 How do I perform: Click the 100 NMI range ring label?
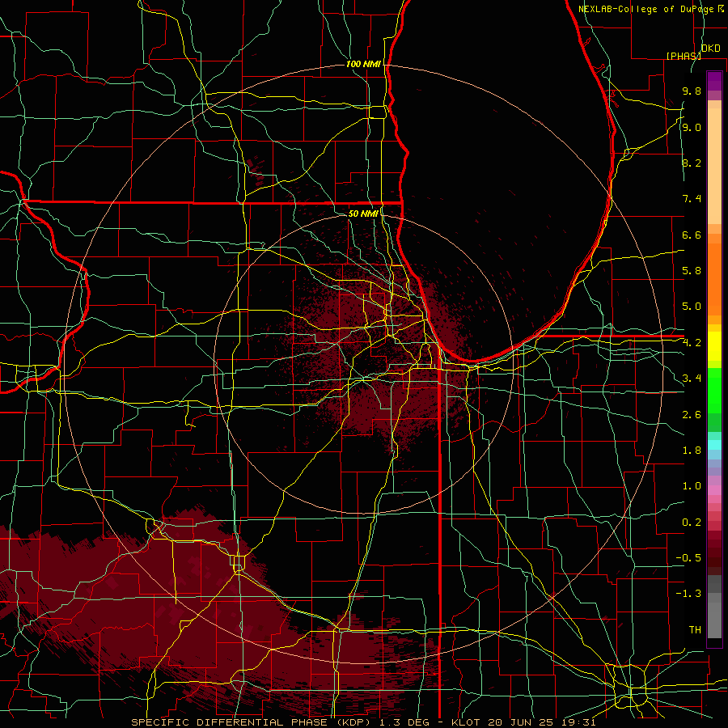pos(363,64)
